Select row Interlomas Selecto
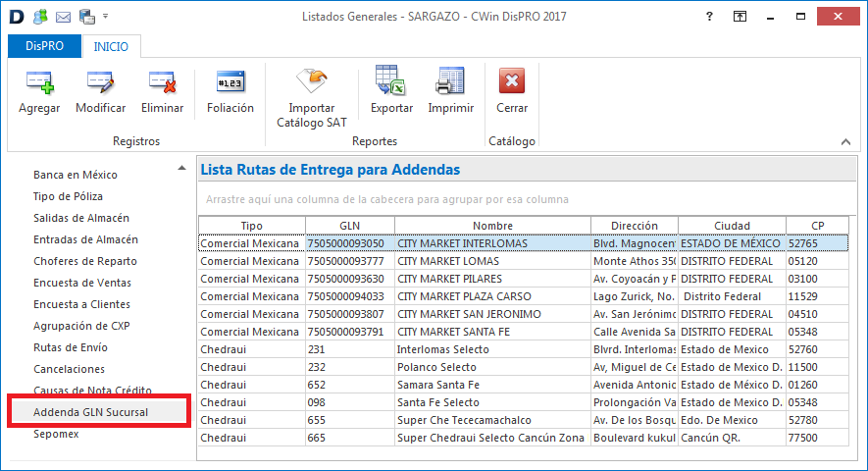The height and width of the screenshot is (471, 868). tap(523, 349)
